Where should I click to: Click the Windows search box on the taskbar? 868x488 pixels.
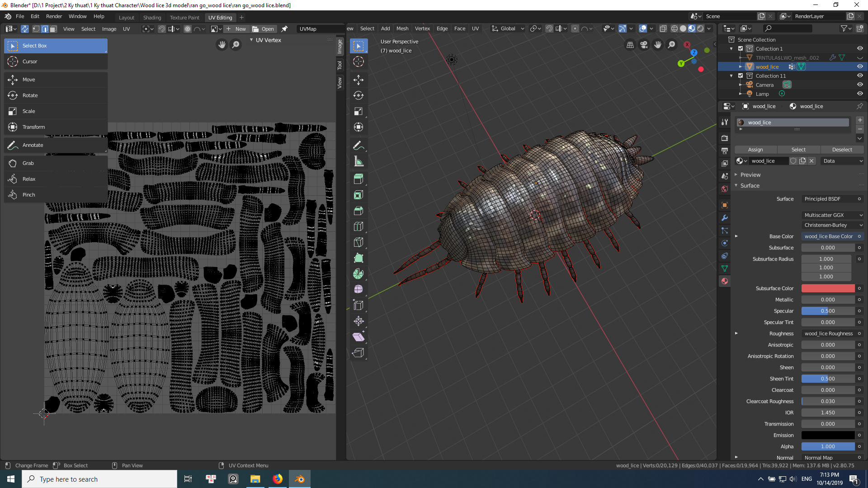tap(99, 479)
